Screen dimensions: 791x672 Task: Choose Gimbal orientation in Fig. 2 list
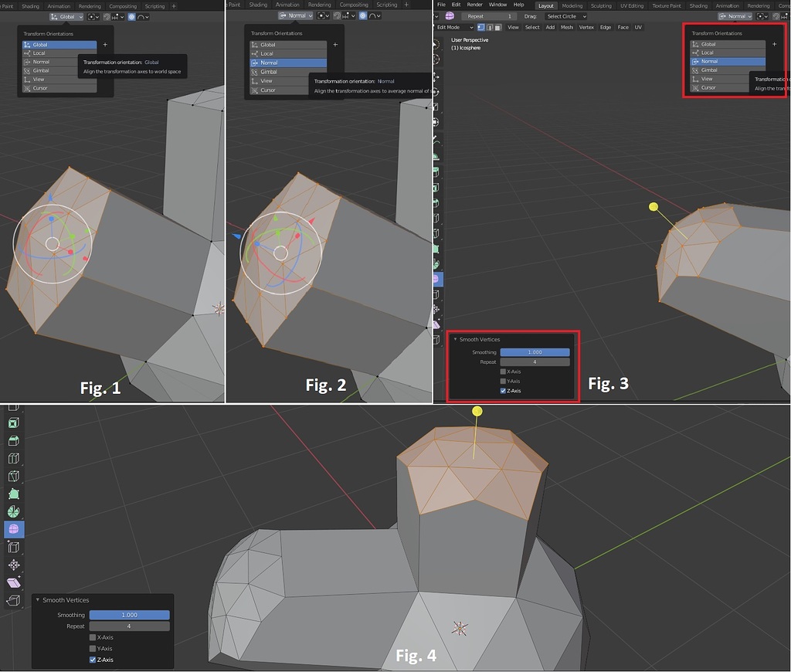coord(288,72)
